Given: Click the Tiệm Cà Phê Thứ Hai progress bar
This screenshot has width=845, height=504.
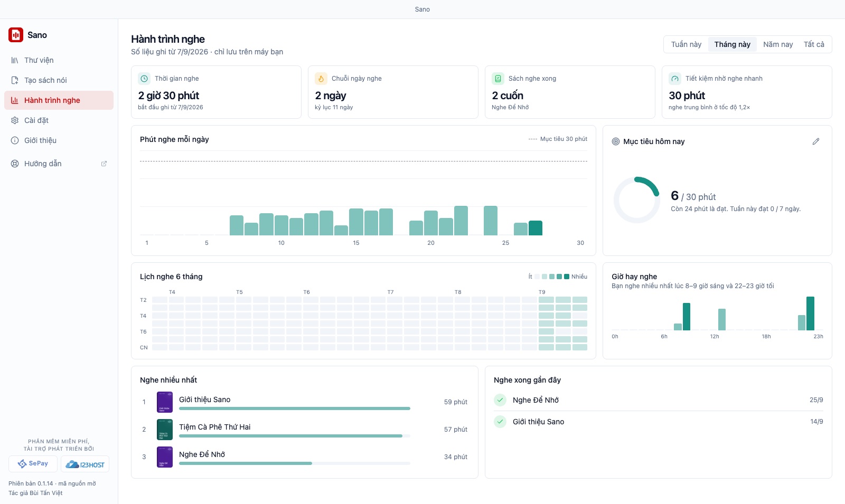Looking at the screenshot, I should 295,436.
